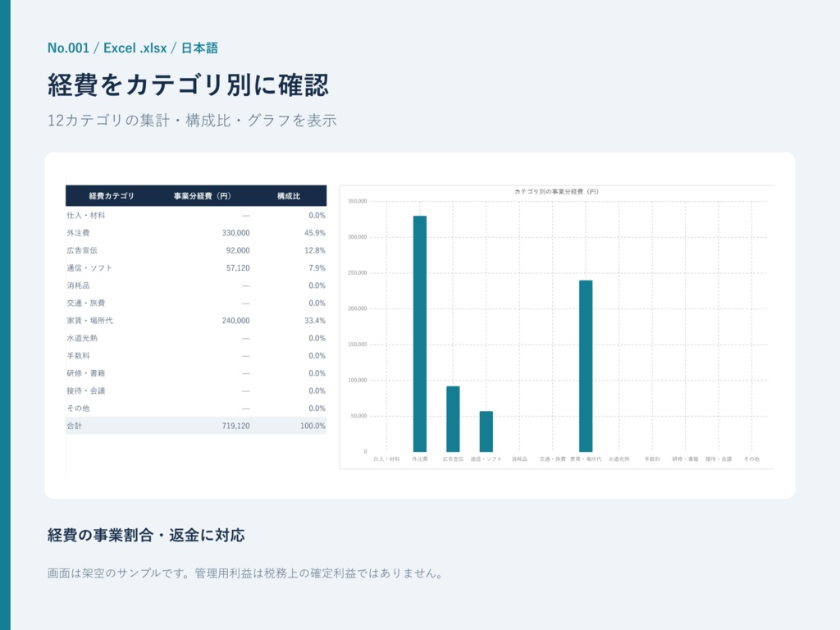Click the "その他" x-axis label in chart
840x630 pixels.
pos(752,459)
